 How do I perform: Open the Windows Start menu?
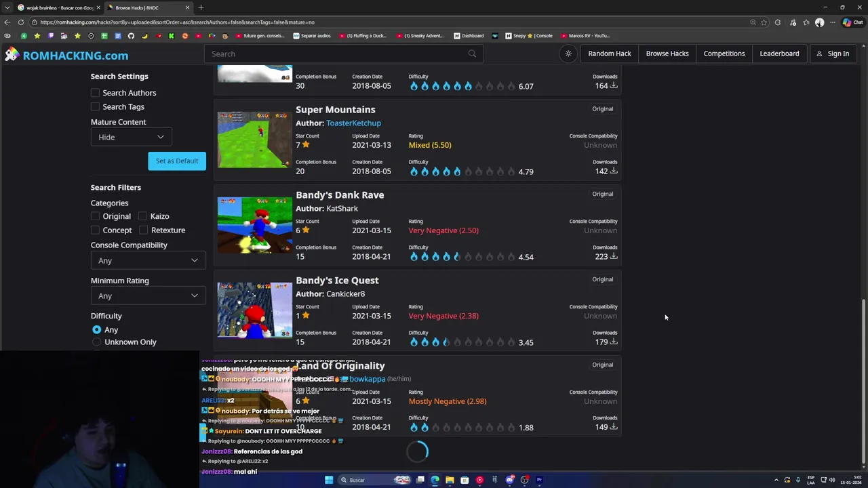(329, 480)
